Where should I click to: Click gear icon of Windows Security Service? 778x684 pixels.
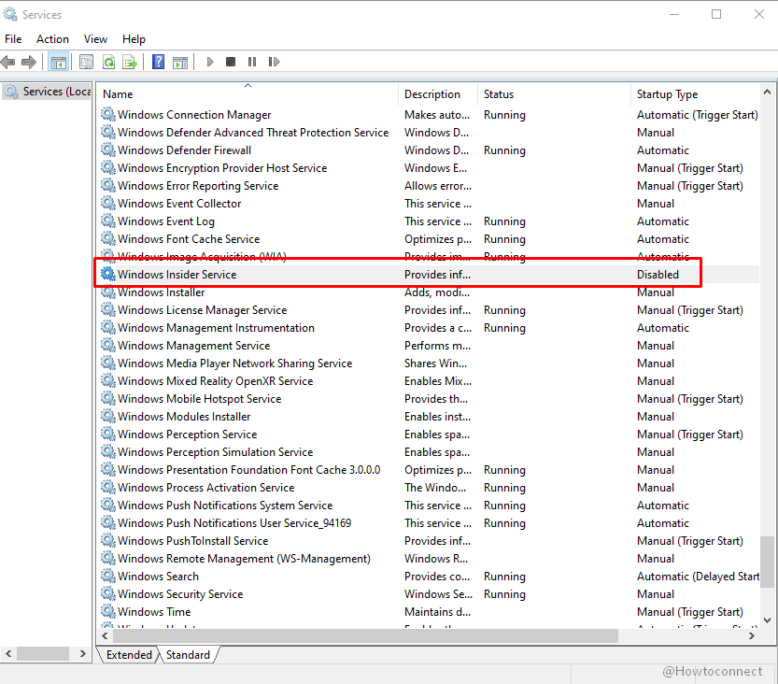click(x=108, y=593)
